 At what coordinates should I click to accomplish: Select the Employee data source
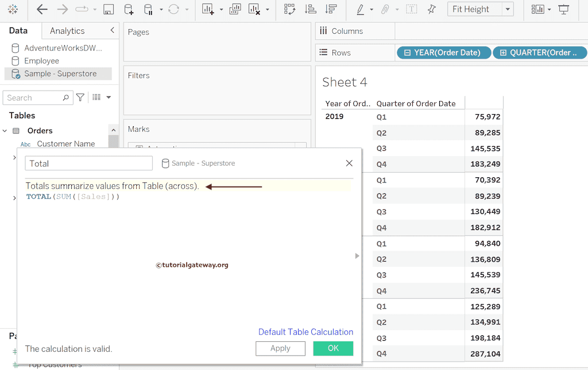coord(42,61)
